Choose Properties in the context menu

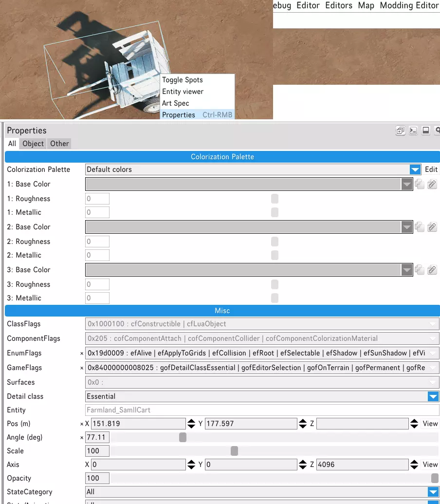point(197,115)
